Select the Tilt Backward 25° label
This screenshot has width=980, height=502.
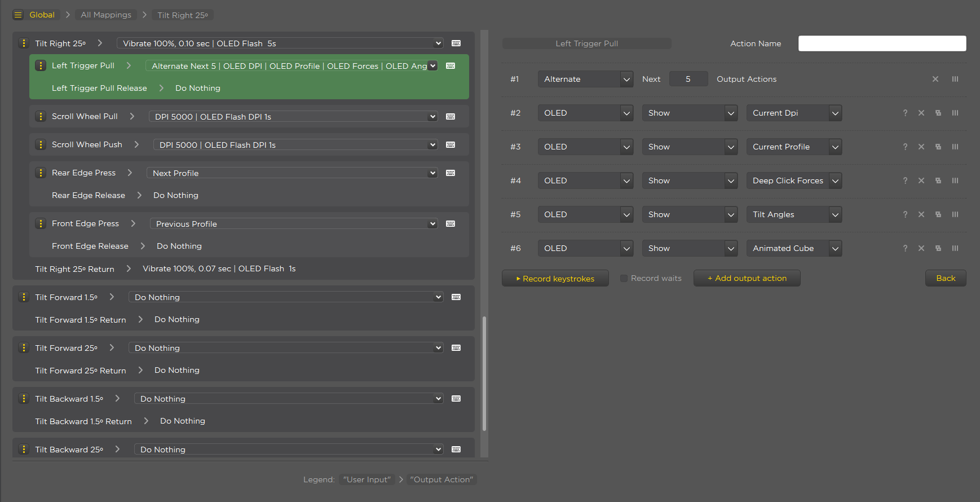pos(69,450)
